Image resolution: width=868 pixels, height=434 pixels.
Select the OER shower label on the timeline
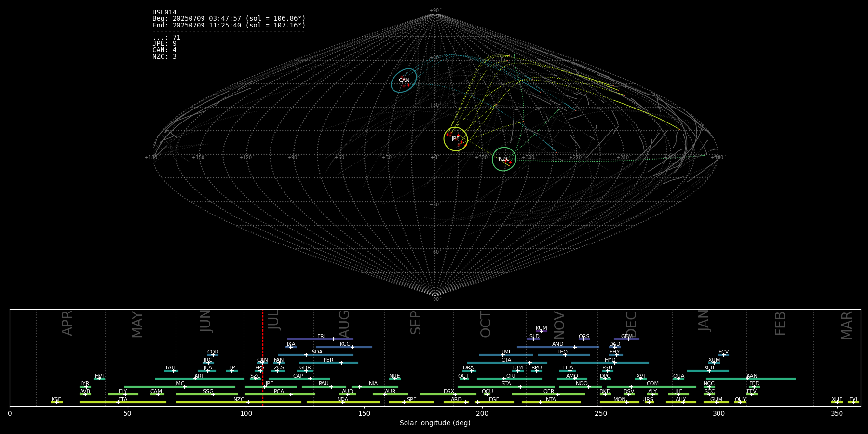549,392
